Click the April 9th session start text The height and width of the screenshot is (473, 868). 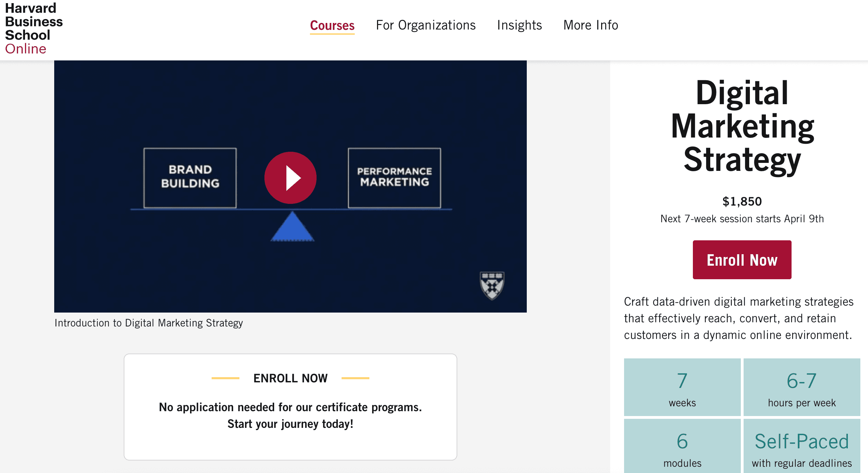pyautogui.click(x=742, y=219)
